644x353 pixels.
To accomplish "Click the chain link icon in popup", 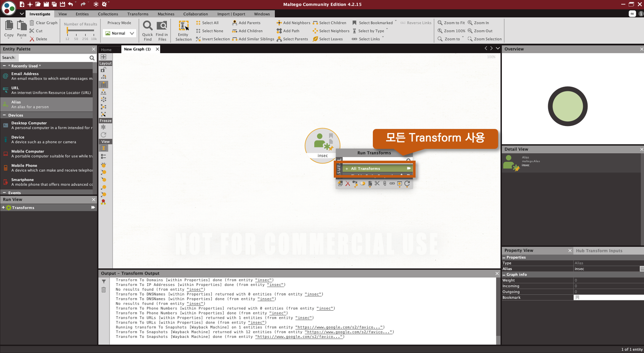I will click(x=392, y=183).
